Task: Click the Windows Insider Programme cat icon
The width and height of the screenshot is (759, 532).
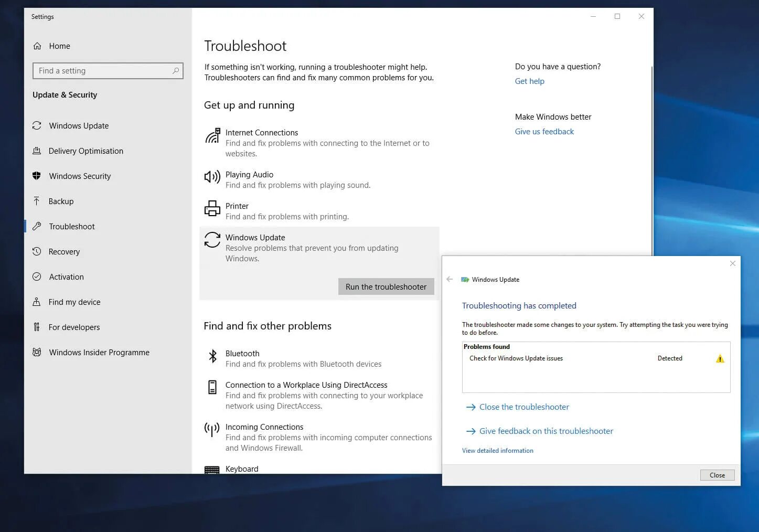Action: pos(37,353)
